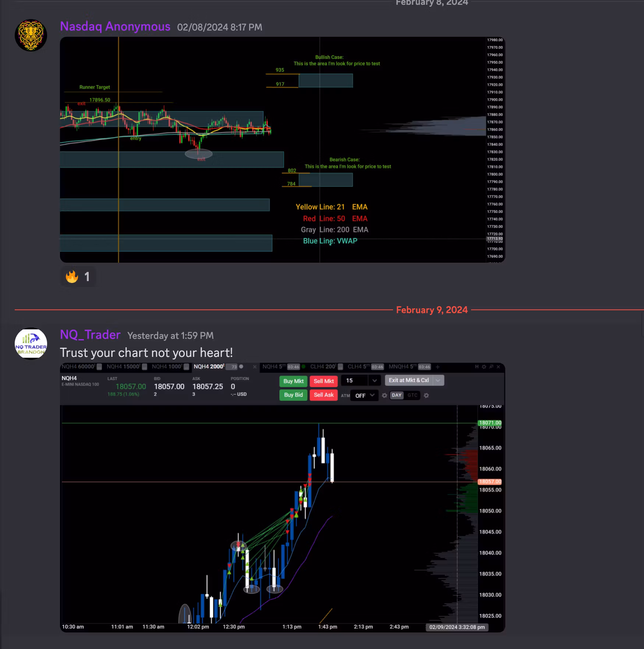Add a fire emoji reaction
644x649 pixels.
78,276
